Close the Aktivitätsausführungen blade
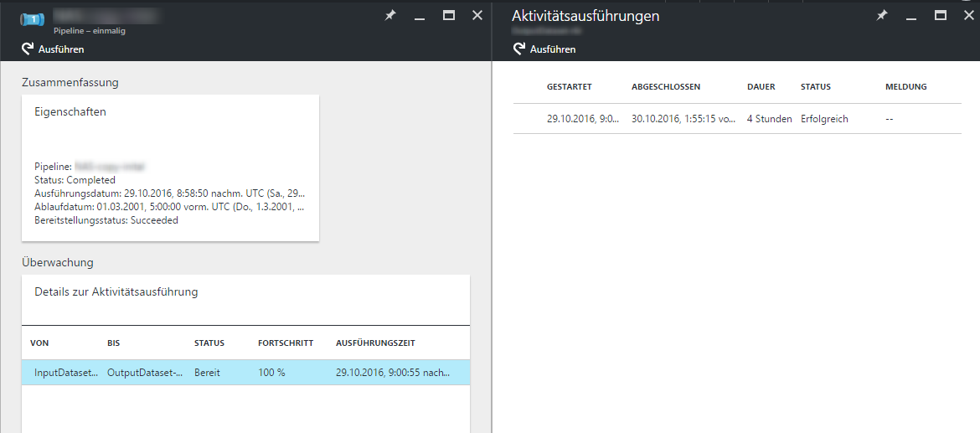Viewport: 980px width, 433px height. pyautogui.click(x=969, y=16)
